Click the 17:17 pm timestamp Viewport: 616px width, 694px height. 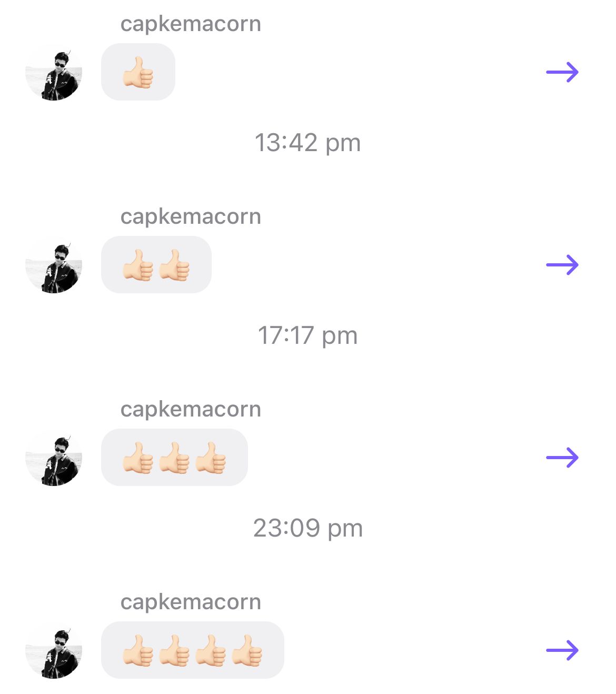(x=308, y=335)
